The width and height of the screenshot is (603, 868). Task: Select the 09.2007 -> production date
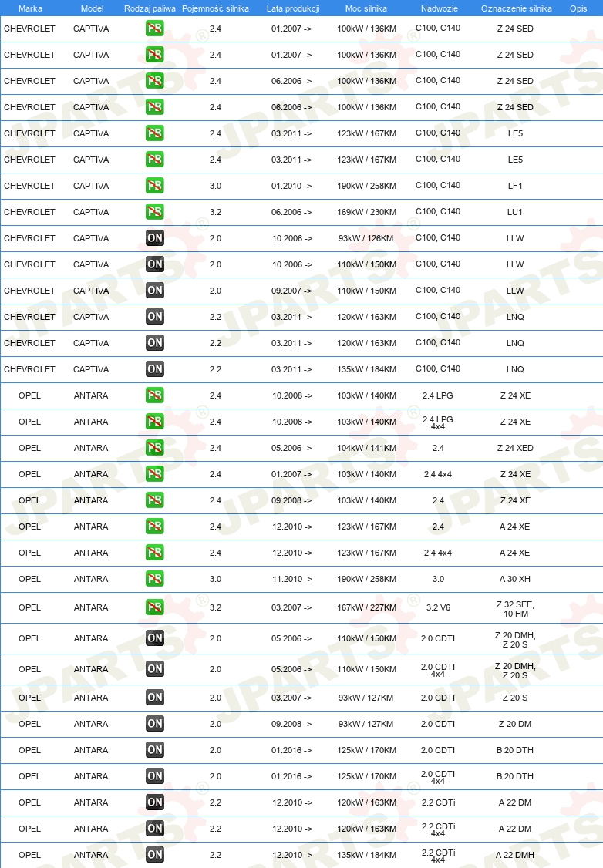pos(291,291)
